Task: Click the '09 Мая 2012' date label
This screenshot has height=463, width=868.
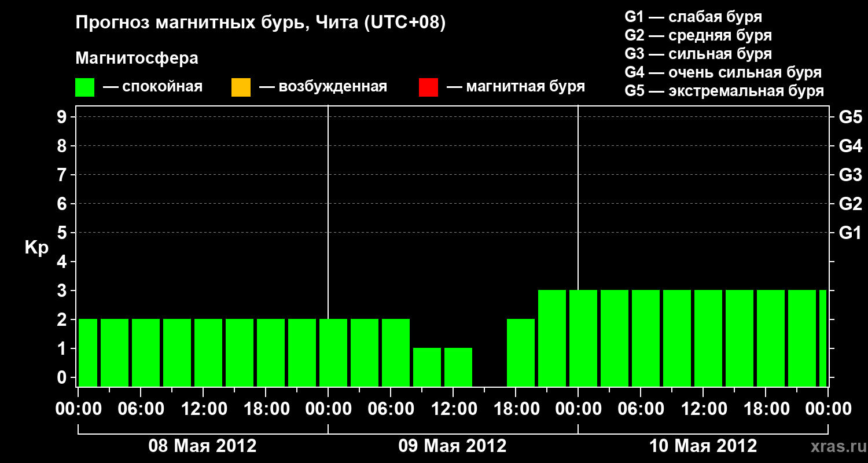Action: pyautogui.click(x=453, y=446)
